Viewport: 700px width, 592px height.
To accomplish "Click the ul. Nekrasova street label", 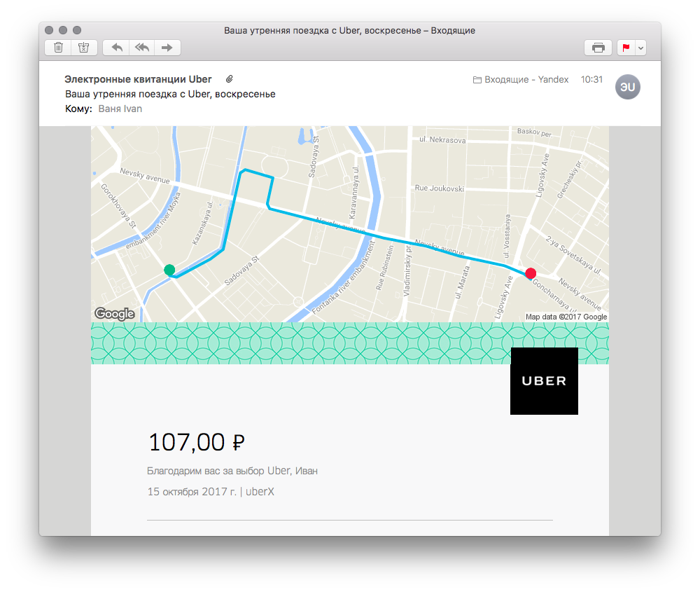I will (x=442, y=140).
